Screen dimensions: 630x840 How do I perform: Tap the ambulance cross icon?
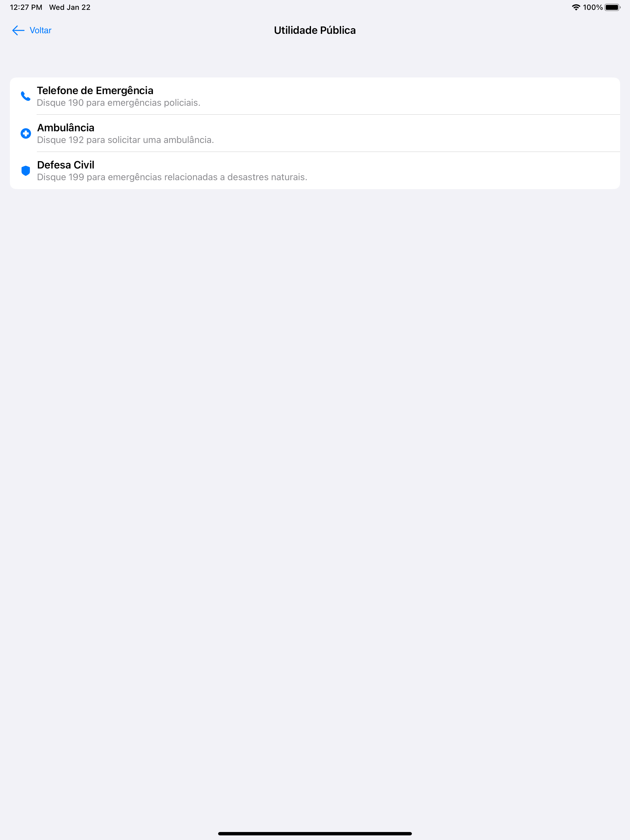[x=26, y=133]
